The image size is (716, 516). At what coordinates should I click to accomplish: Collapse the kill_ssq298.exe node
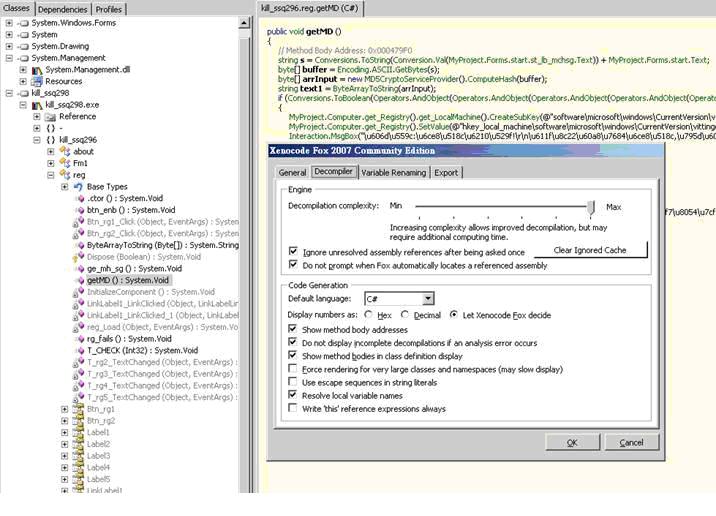click(x=23, y=105)
